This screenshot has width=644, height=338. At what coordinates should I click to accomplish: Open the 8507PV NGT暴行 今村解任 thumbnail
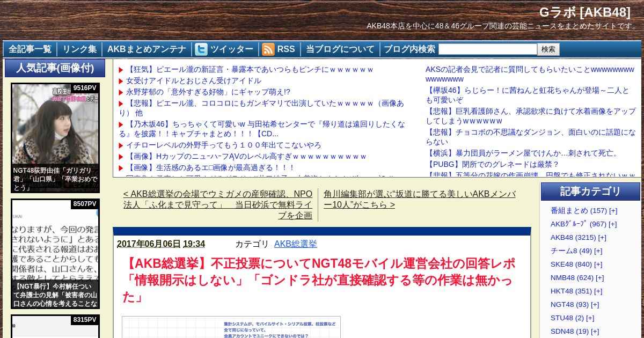click(x=55, y=254)
